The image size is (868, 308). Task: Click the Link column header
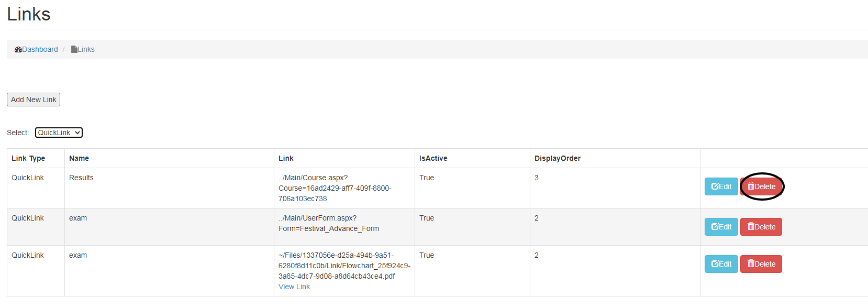click(286, 158)
